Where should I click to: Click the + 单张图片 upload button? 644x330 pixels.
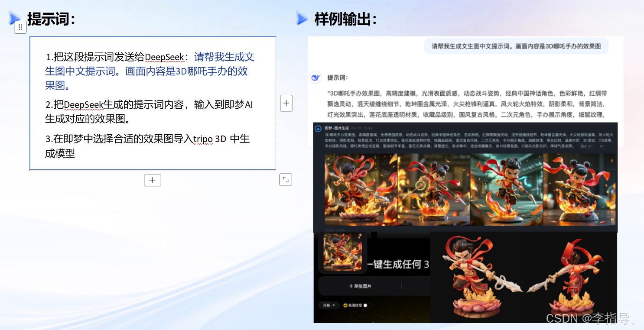360,286
